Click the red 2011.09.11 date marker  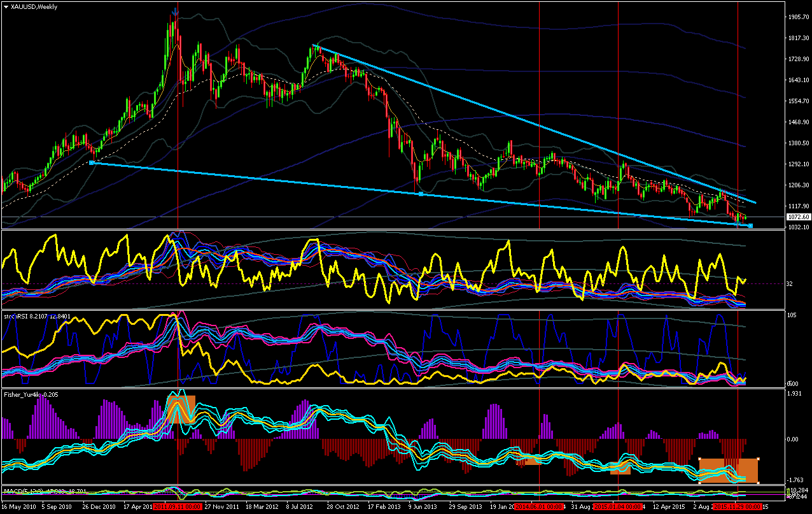178,508
